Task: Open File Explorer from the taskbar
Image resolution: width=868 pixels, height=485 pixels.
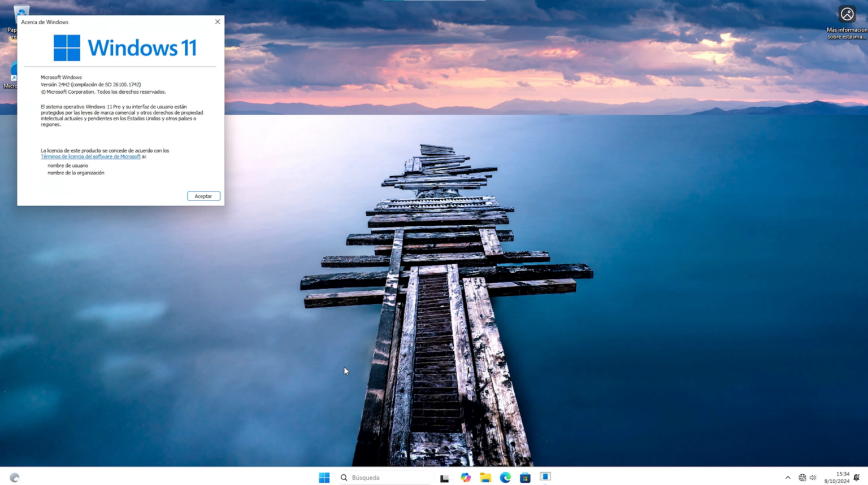Action: point(485,477)
